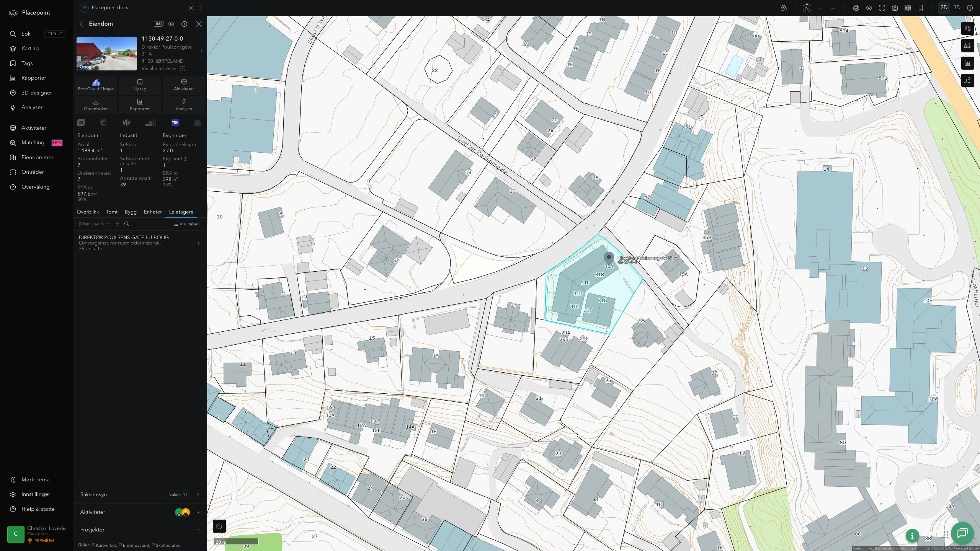The height and width of the screenshot is (551, 980).
Task: Switch to the Enheter tab
Action: 153,212
